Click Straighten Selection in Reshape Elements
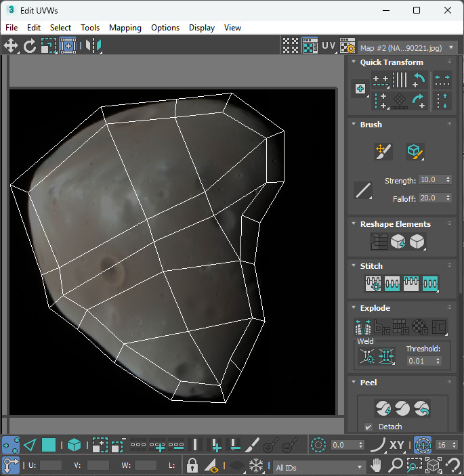The image size is (464, 476). click(x=379, y=242)
